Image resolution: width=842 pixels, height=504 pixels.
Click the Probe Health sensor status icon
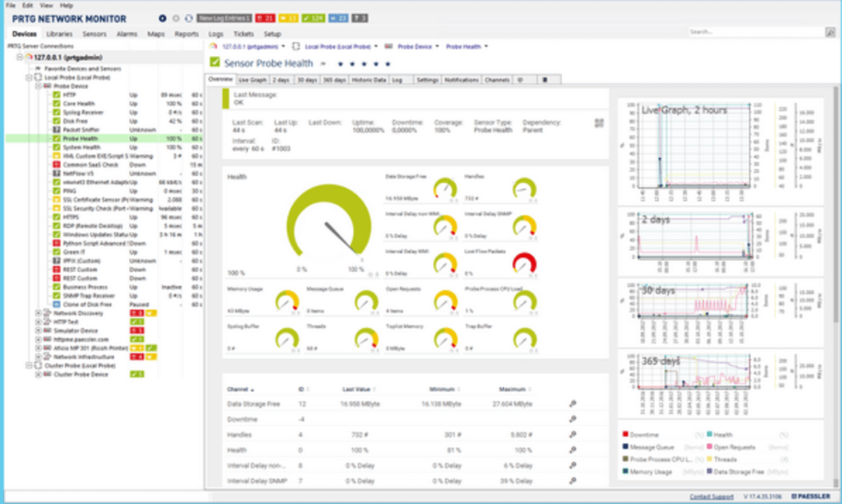(55, 139)
